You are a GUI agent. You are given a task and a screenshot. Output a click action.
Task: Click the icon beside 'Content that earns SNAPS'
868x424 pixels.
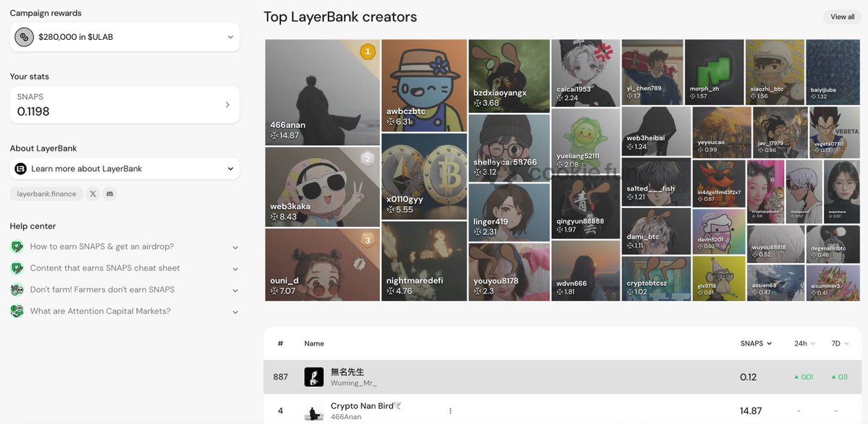pyautogui.click(x=17, y=268)
